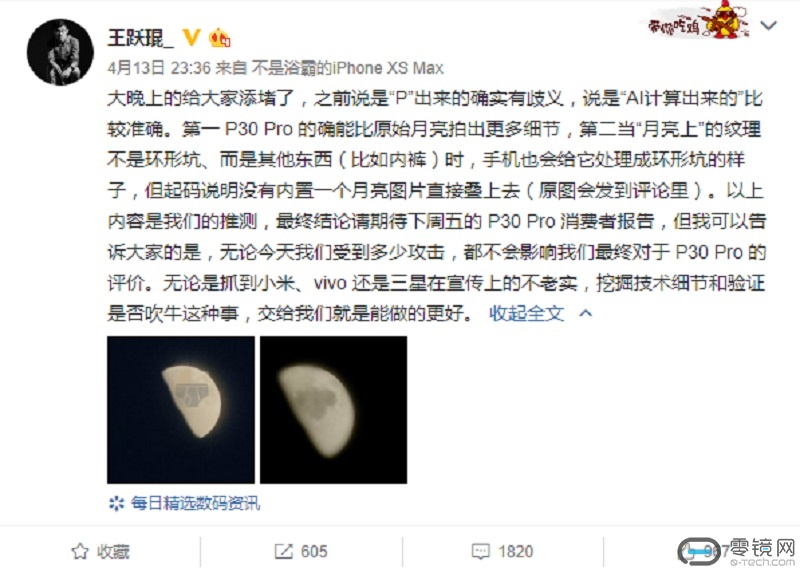Viewport: 800px width, 572px height.
Task: Open the 每日精选数码资讯 topic link
Action: tap(195, 504)
